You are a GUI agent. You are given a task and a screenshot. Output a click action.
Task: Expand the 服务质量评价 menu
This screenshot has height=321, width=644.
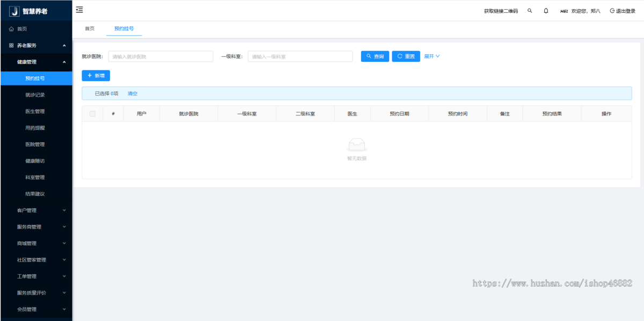point(36,293)
